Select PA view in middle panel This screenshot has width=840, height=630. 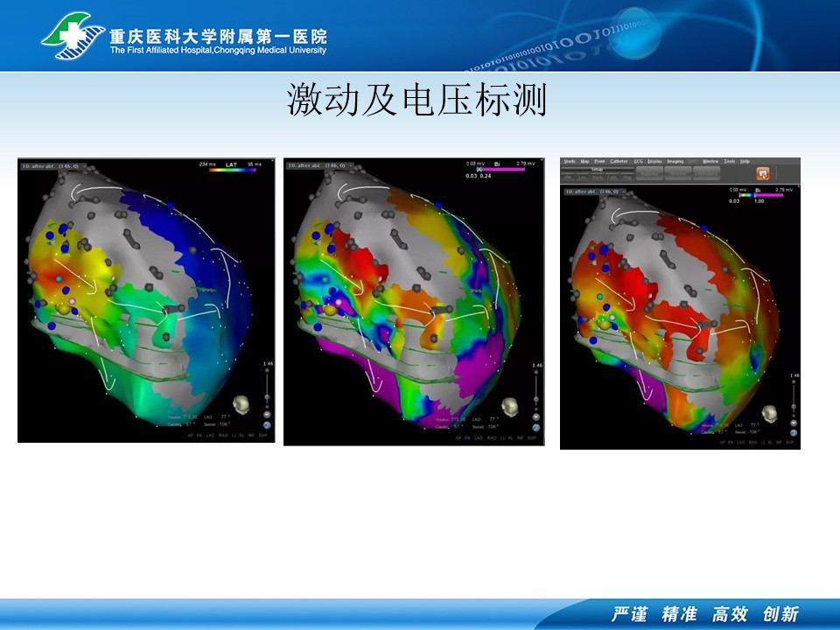tap(467, 437)
